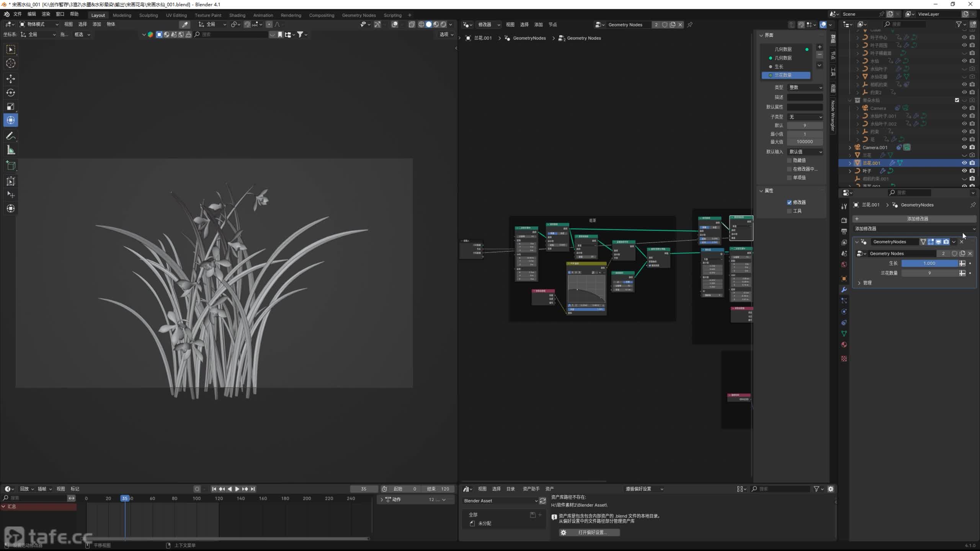Click the 打开偏好设置 button
The image size is (980, 551).
[x=589, y=532]
